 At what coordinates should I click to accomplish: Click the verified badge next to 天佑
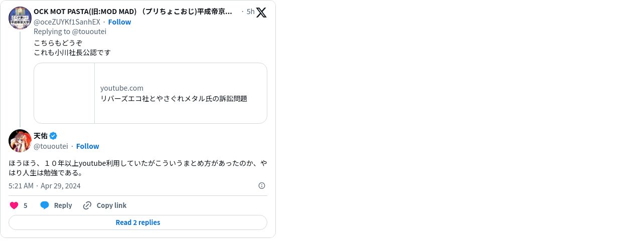pyautogui.click(x=53, y=136)
